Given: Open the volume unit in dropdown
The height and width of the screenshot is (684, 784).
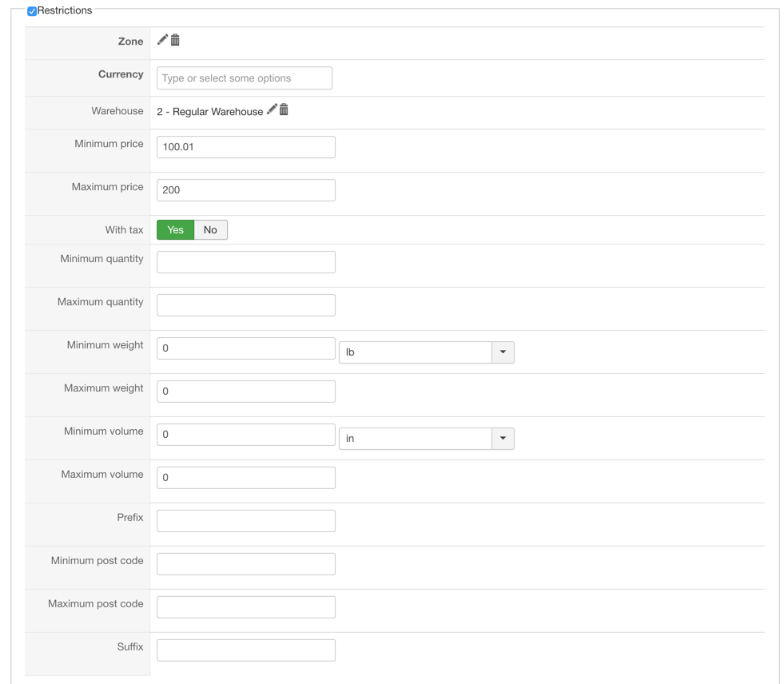Looking at the screenshot, I should tap(426, 439).
